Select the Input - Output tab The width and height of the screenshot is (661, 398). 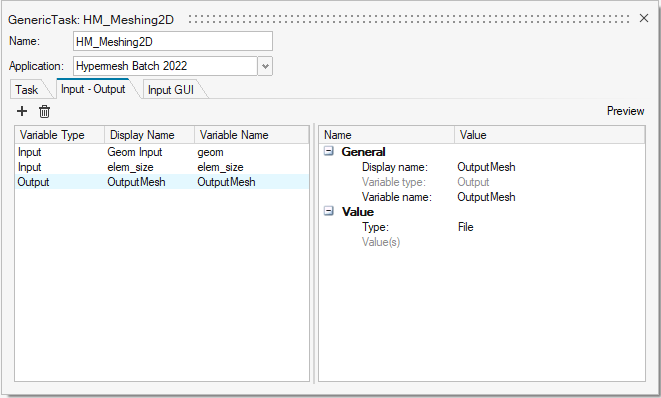click(93, 89)
